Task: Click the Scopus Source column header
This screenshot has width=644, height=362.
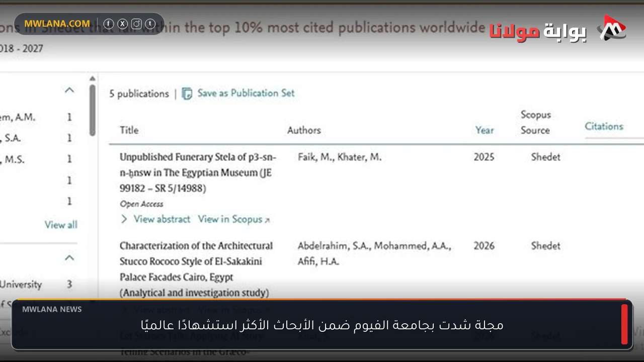Action: [x=535, y=122]
